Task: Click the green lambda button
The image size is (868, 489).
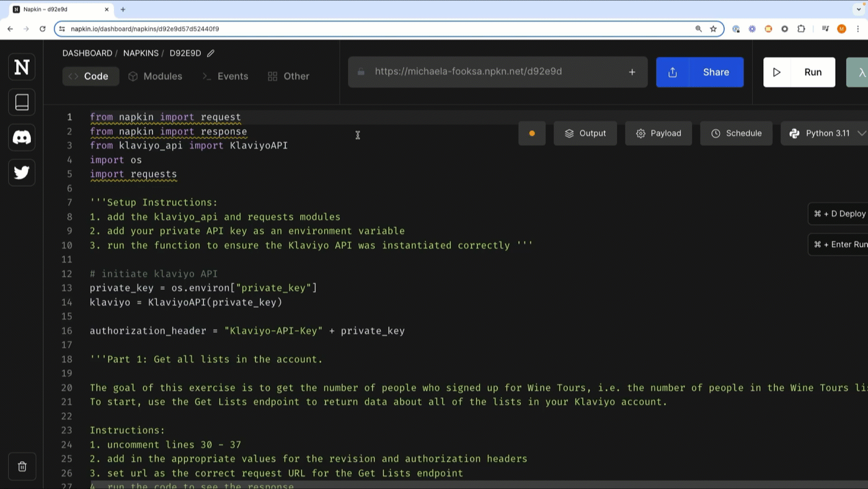Action: click(x=859, y=72)
